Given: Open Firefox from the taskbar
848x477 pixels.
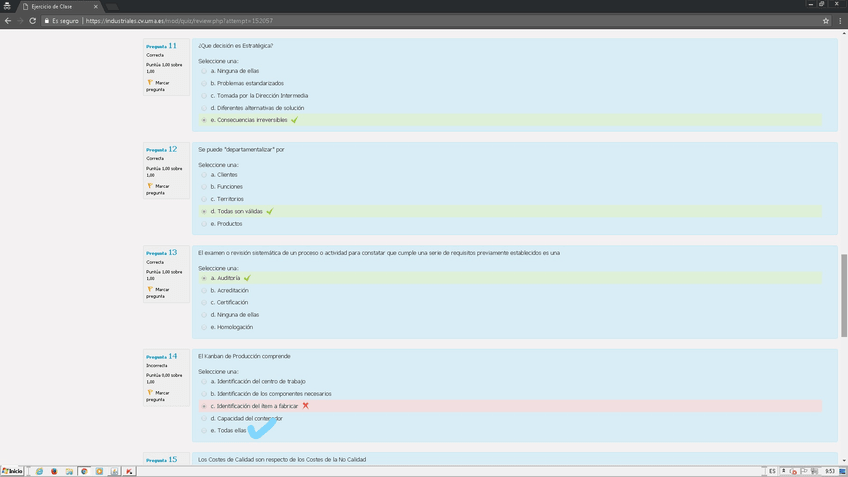Looking at the screenshot, I should tap(54, 471).
